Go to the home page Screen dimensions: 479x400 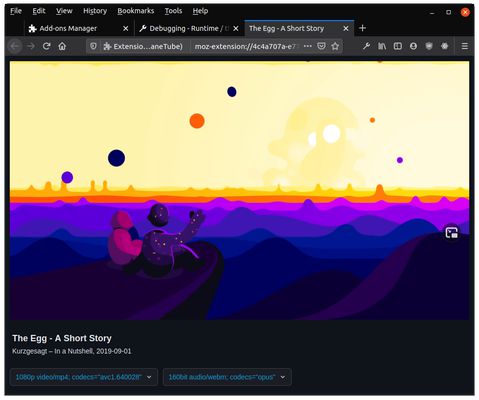[x=62, y=46]
